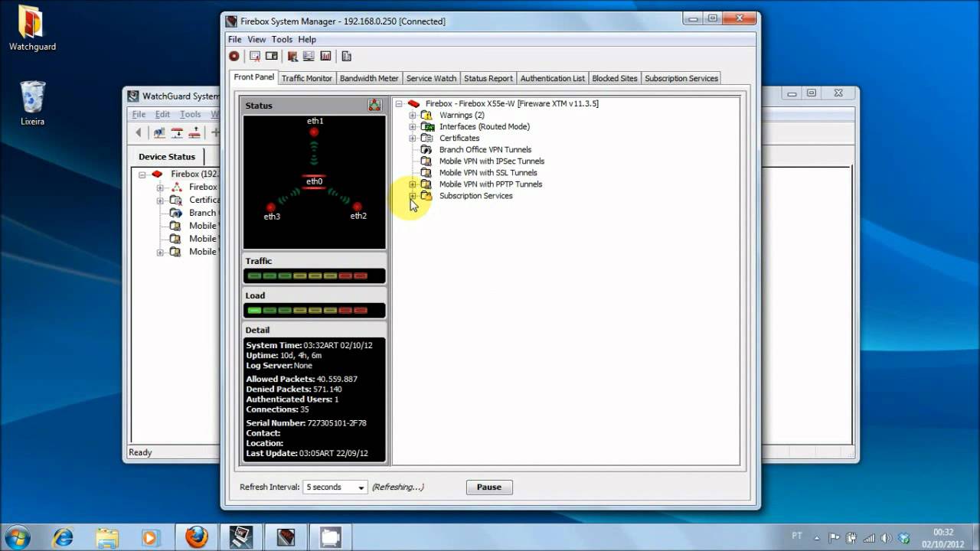Switch to the Blocked Sites tab
980x551 pixels.
615,78
